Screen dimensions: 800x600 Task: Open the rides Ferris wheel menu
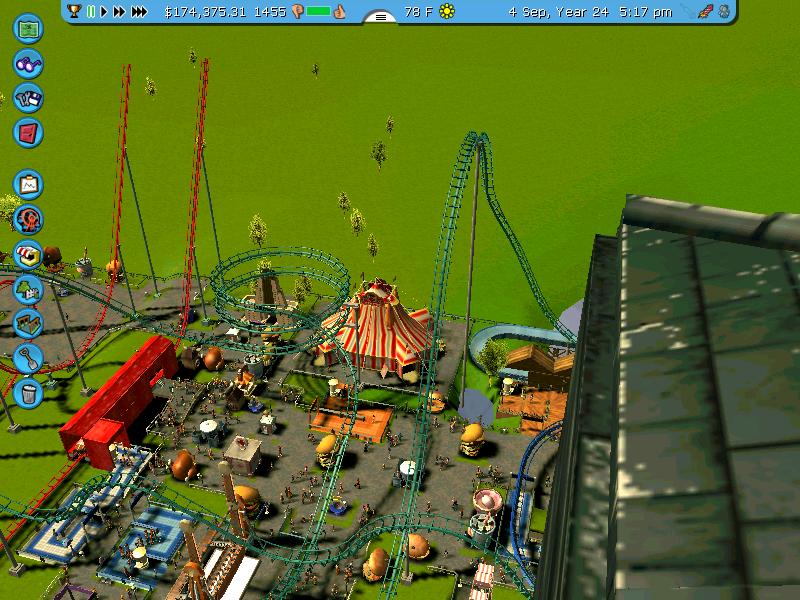click(x=28, y=219)
